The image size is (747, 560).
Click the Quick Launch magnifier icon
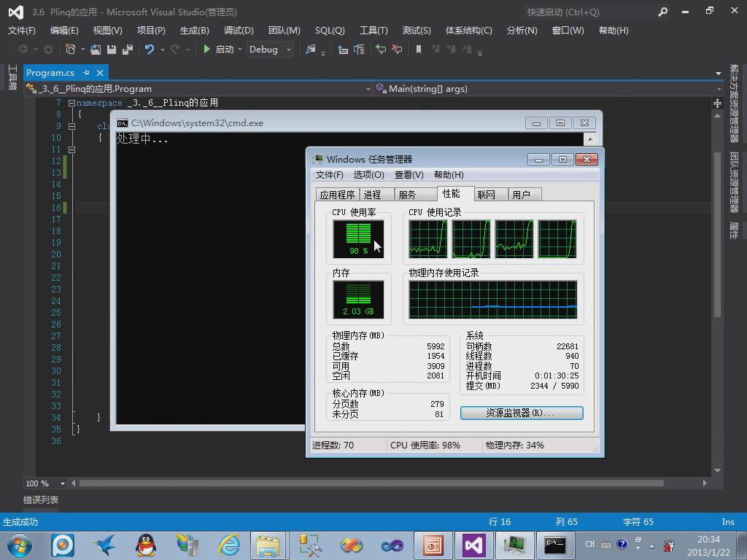662,12
